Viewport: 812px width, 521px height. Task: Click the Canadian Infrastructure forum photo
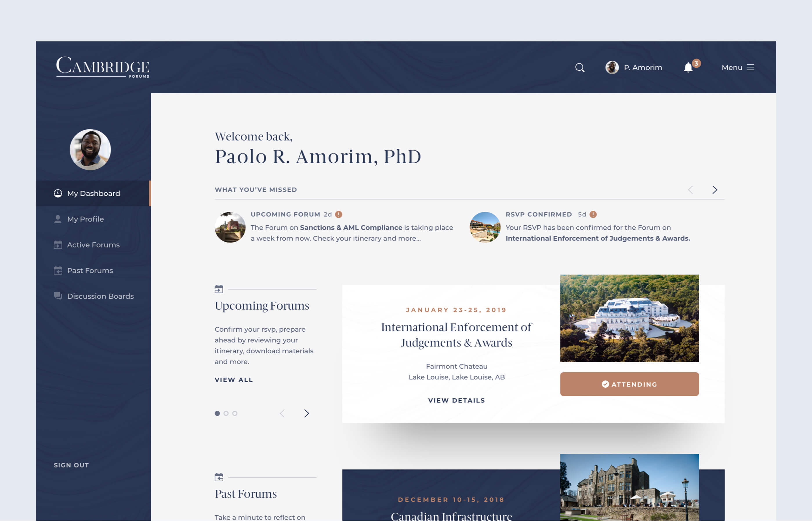point(629,487)
